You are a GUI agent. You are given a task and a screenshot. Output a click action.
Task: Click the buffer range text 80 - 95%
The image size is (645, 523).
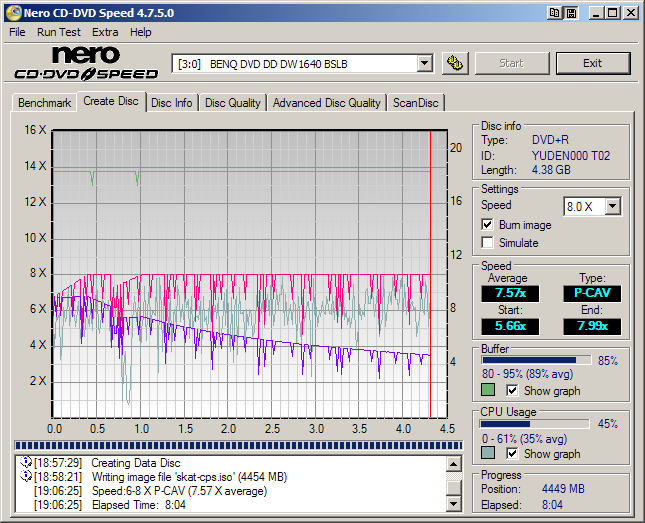tap(528, 374)
